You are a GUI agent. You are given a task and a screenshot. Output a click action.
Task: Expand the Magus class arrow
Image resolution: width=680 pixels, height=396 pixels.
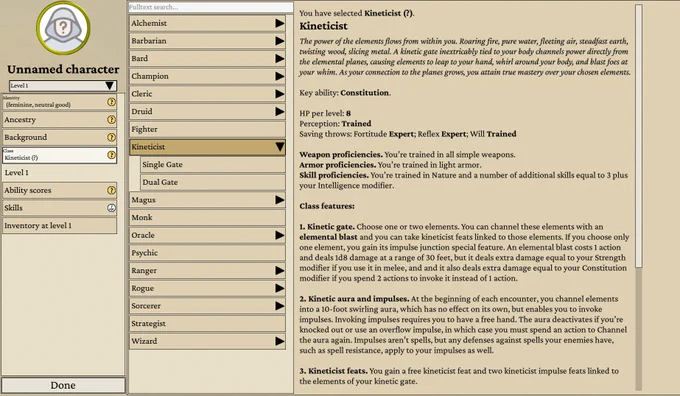tap(280, 200)
